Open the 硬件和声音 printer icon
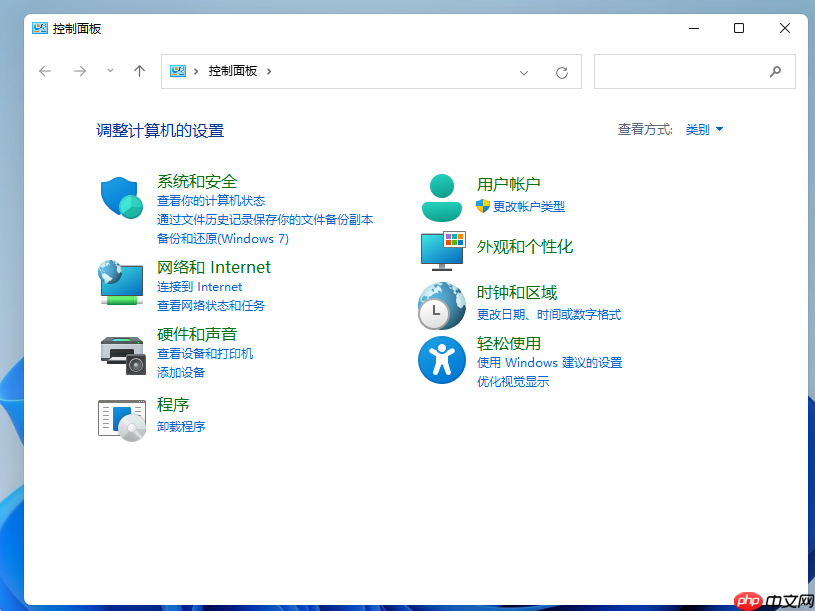This screenshot has width=815, height=611. (x=123, y=355)
